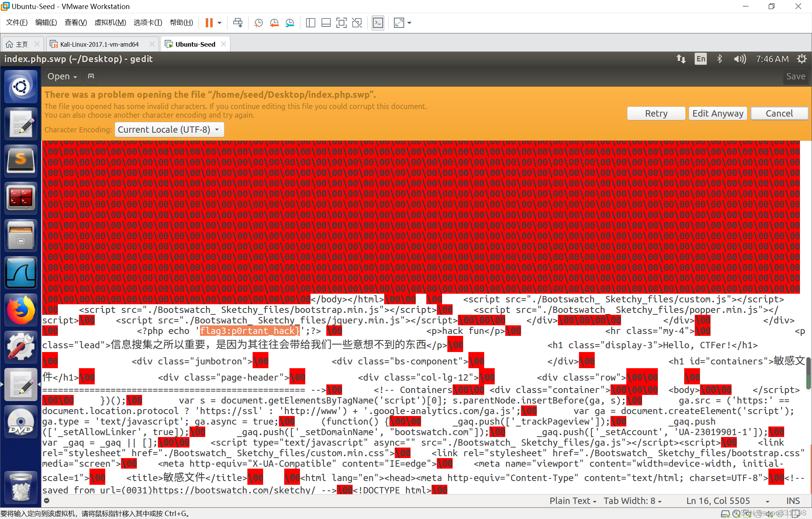The height and width of the screenshot is (519, 812).
Task: Open snapshot manager icon
Action: click(290, 23)
